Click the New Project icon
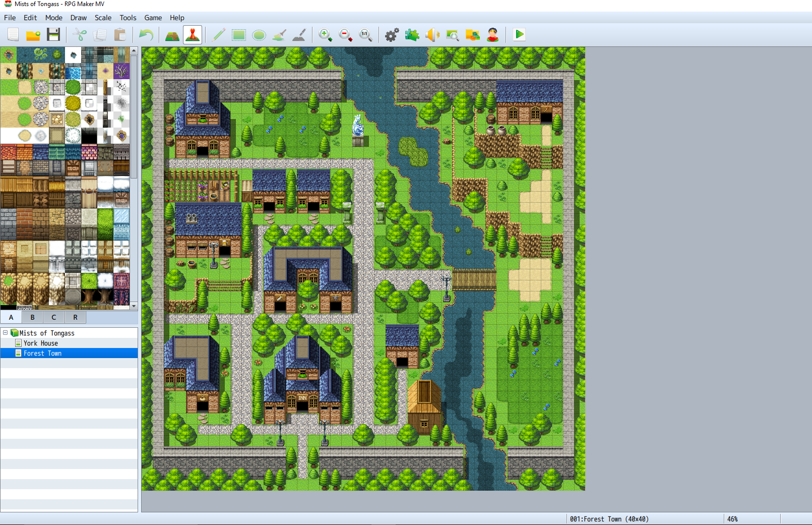Viewport: 812px width, 525px height. (13, 35)
